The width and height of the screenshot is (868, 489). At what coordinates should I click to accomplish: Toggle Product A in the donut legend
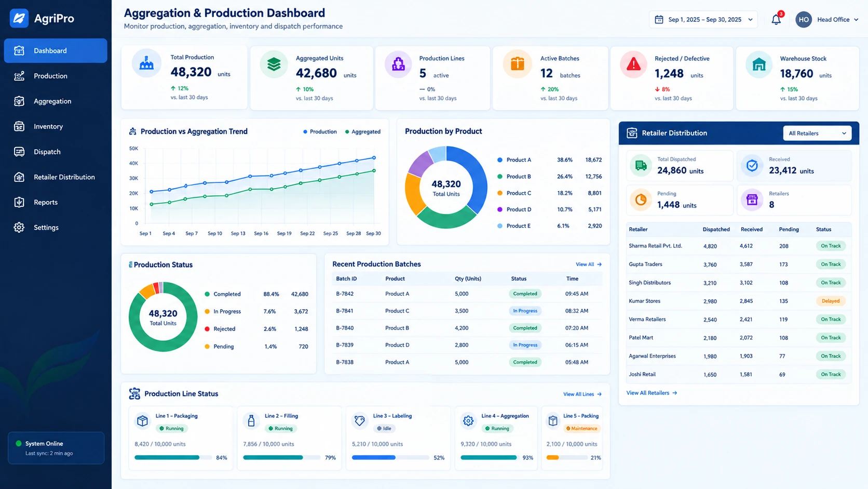click(514, 160)
